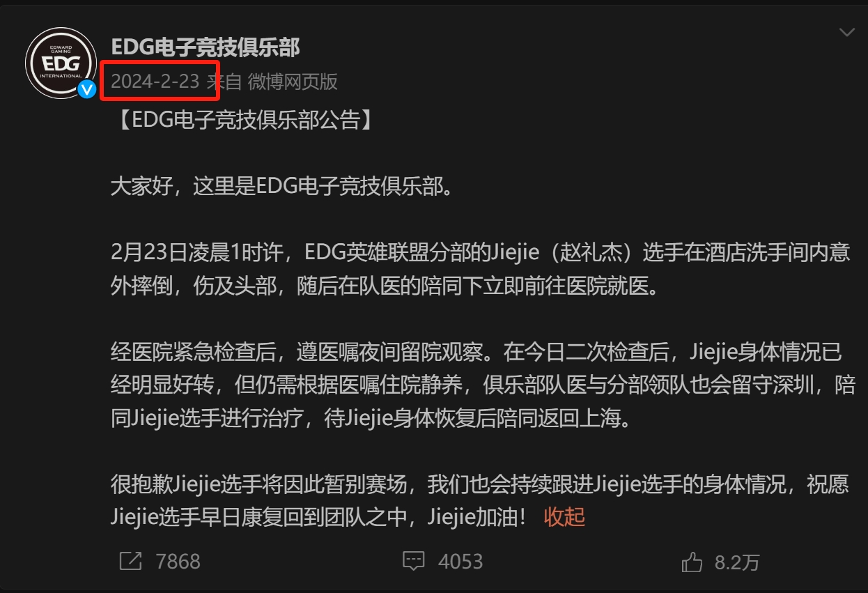Open the EDG电子竞技俱乐部 profile name
Image resolution: width=868 pixels, height=593 pixels.
(206, 47)
